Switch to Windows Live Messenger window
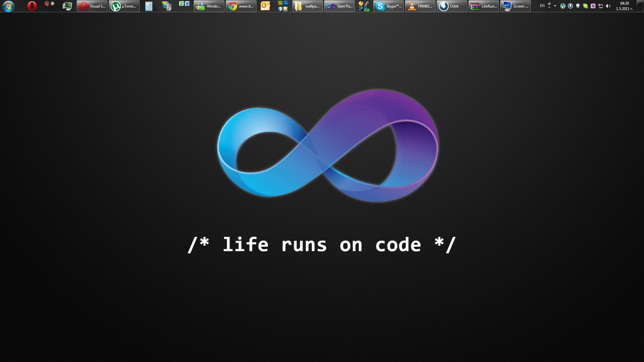This screenshot has width=644, height=362. (x=209, y=6)
